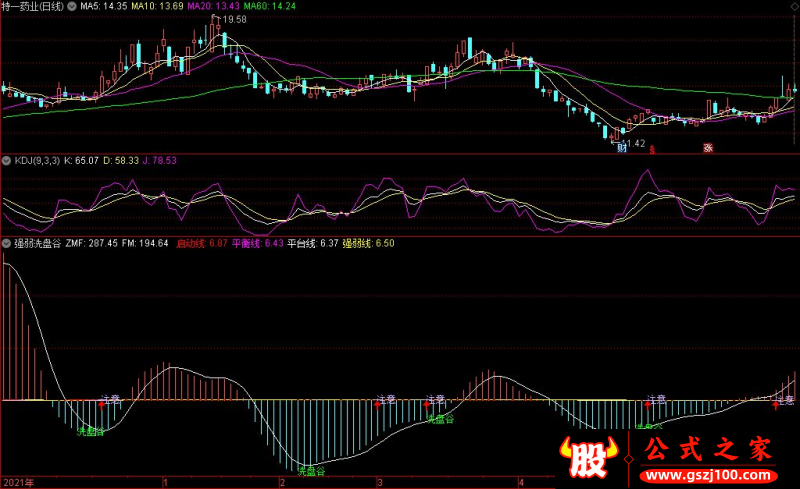800x489 pixels.
Task: Select the purple MA20: 13.43 legend label
Action: (213, 6)
